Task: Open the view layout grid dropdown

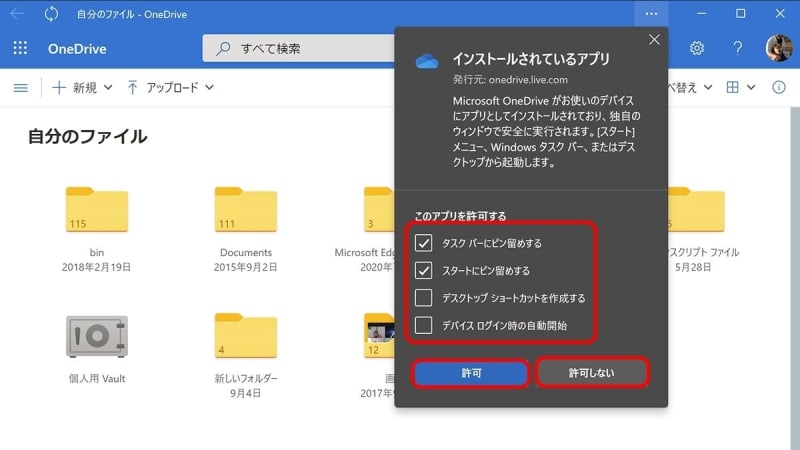Action: click(x=740, y=88)
